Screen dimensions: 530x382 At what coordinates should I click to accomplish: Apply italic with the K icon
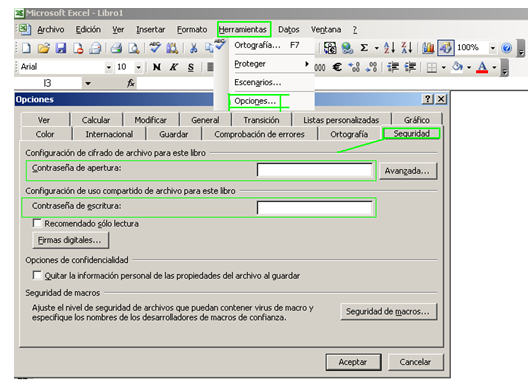point(173,67)
